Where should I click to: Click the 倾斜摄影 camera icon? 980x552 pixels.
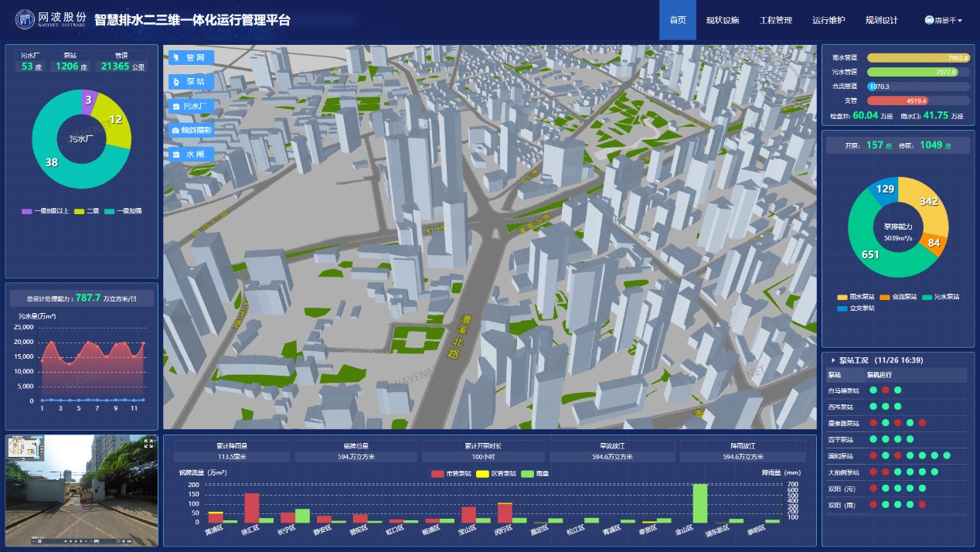point(175,131)
